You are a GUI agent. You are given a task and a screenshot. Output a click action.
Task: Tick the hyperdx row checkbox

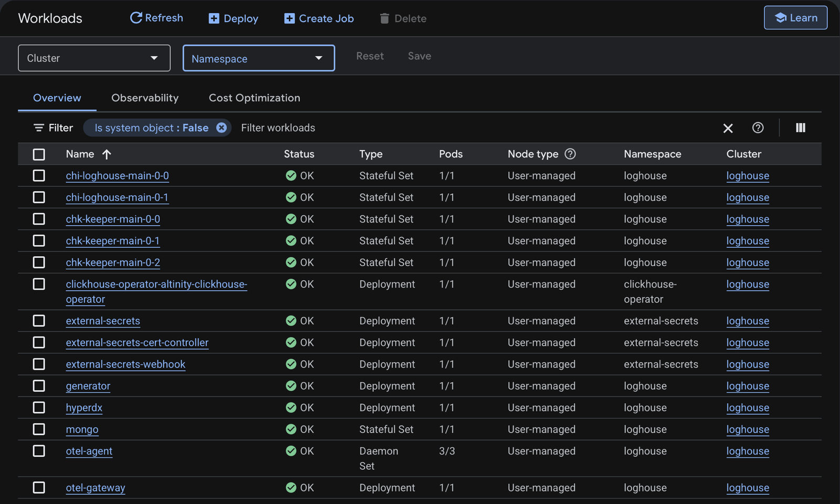pos(39,407)
